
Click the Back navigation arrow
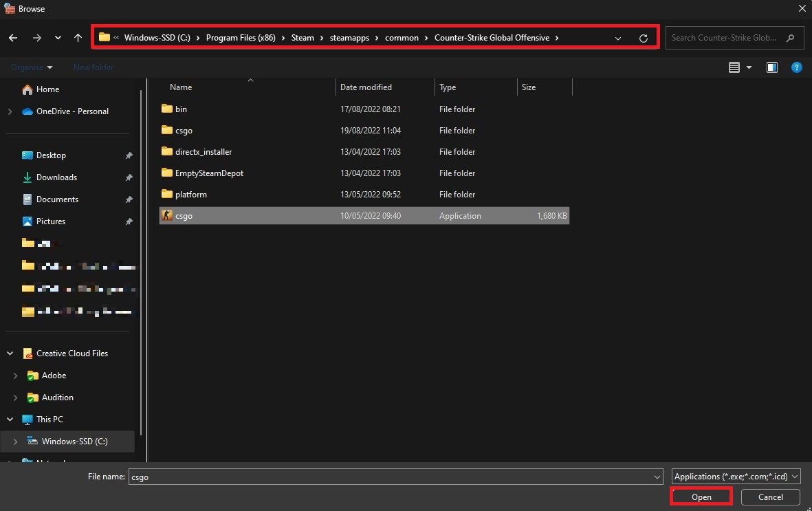tap(13, 38)
